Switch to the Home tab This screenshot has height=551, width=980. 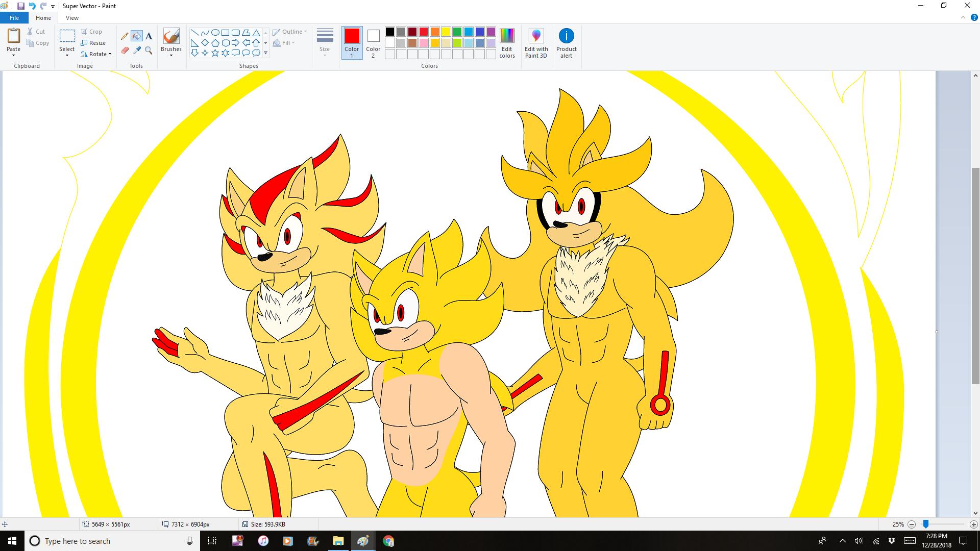pyautogui.click(x=43, y=18)
